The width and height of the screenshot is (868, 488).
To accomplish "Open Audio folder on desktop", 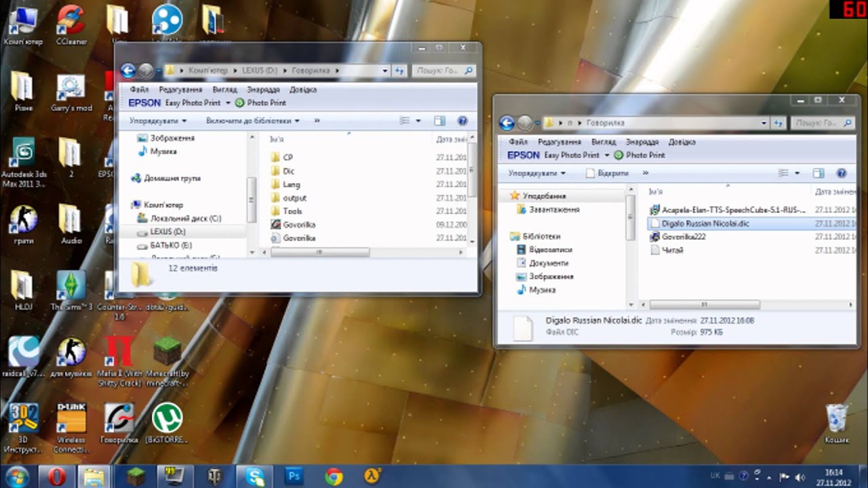I will click(71, 224).
